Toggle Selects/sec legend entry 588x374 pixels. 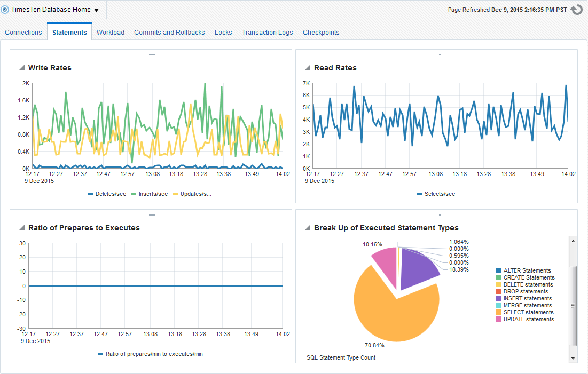tap(436, 194)
